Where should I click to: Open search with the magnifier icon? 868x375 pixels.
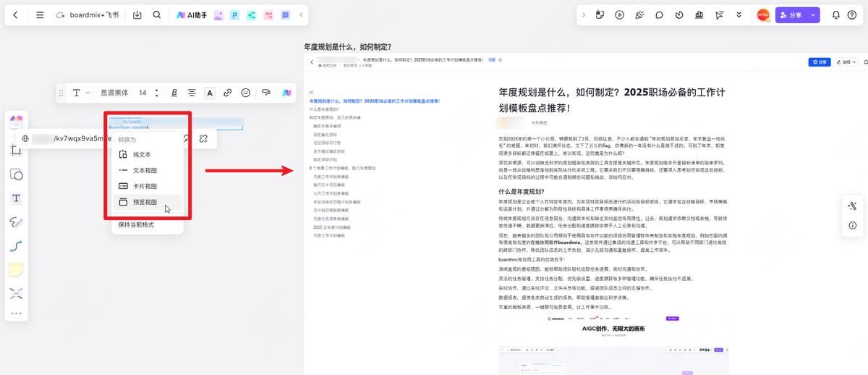tap(157, 14)
